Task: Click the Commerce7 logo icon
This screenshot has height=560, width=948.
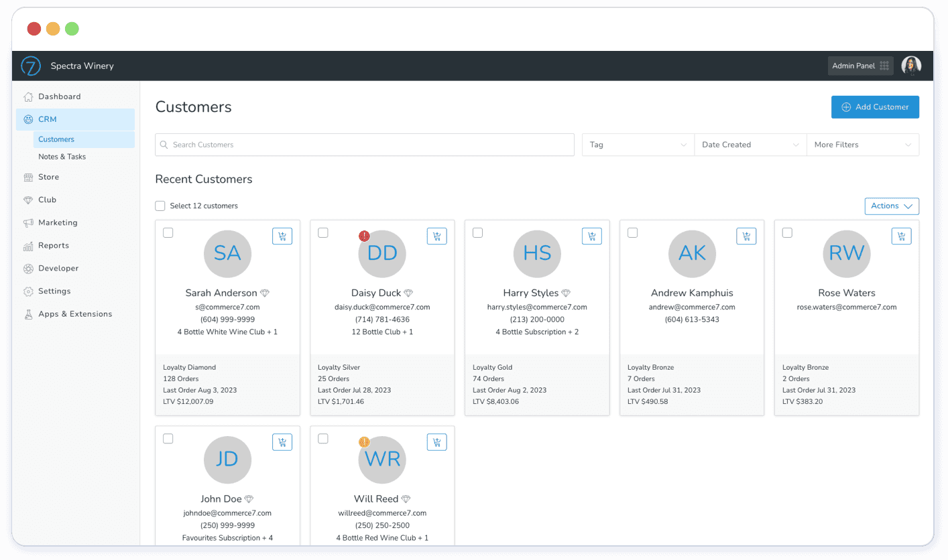Action: tap(31, 66)
